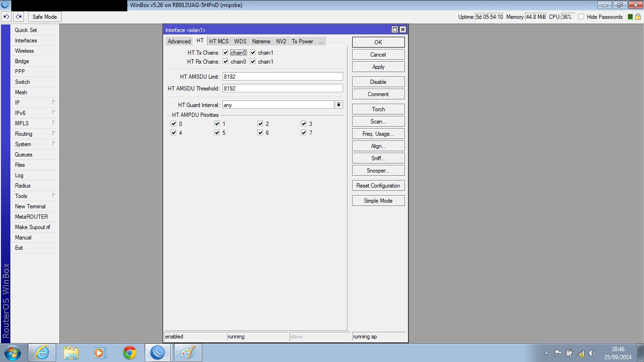The height and width of the screenshot is (362, 644).
Task: Open the Windows Start menu orb
Action: coord(12,353)
